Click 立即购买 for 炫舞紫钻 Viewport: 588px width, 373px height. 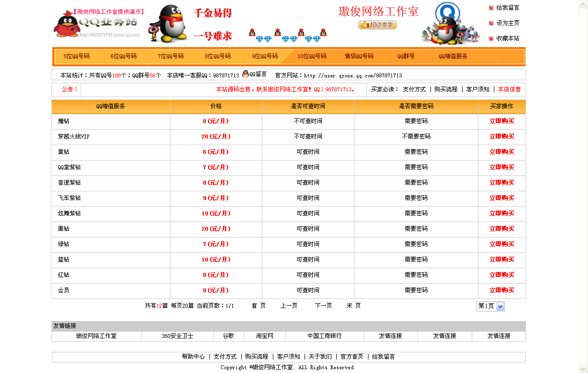502,213
